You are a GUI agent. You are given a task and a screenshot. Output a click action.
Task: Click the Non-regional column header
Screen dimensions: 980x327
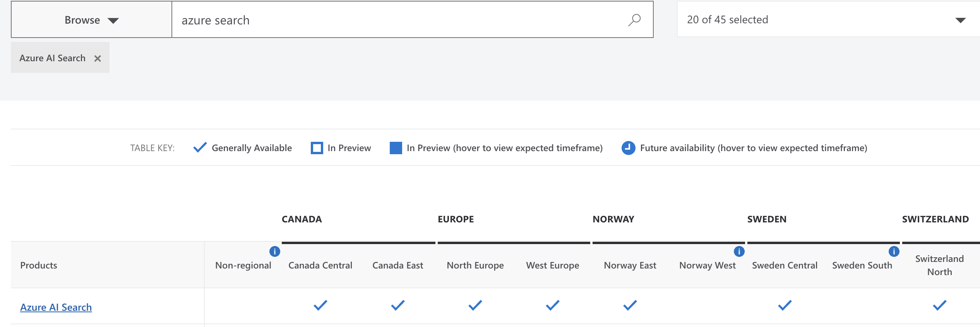click(x=243, y=265)
